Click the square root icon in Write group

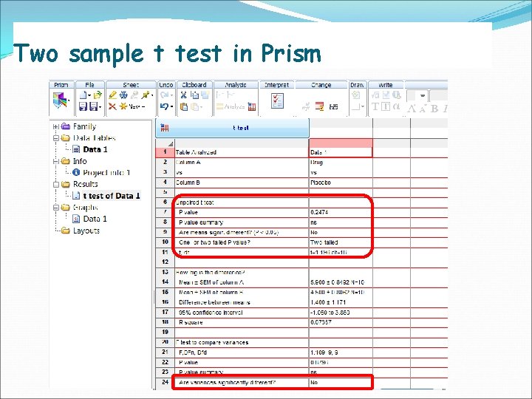point(375,95)
